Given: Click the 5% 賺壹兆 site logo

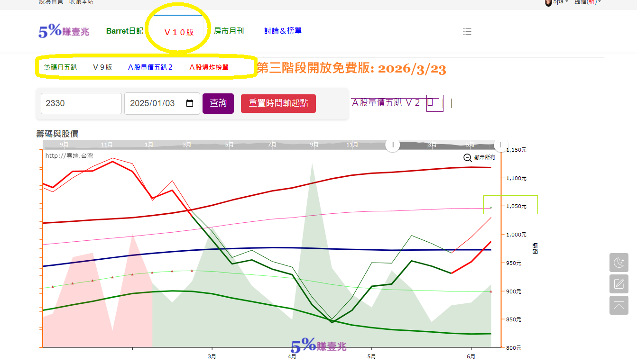Looking at the screenshot, I should (x=64, y=31).
